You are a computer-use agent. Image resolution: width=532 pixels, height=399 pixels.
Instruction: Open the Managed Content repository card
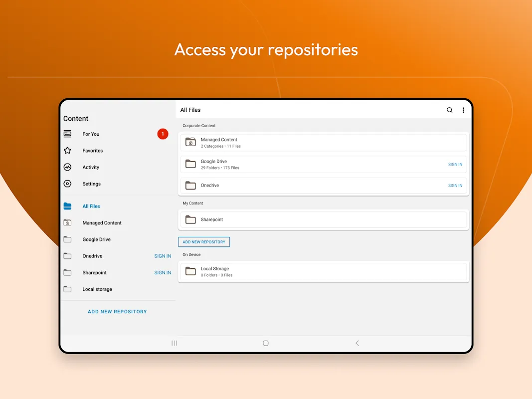(x=324, y=142)
